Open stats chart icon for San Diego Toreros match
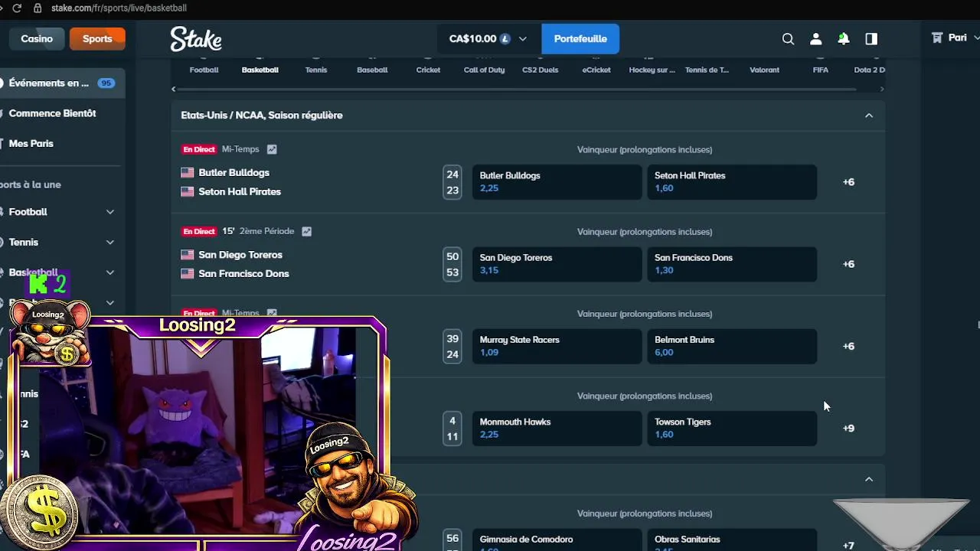This screenshot has height=551, width=980. [x=306, y=231]
